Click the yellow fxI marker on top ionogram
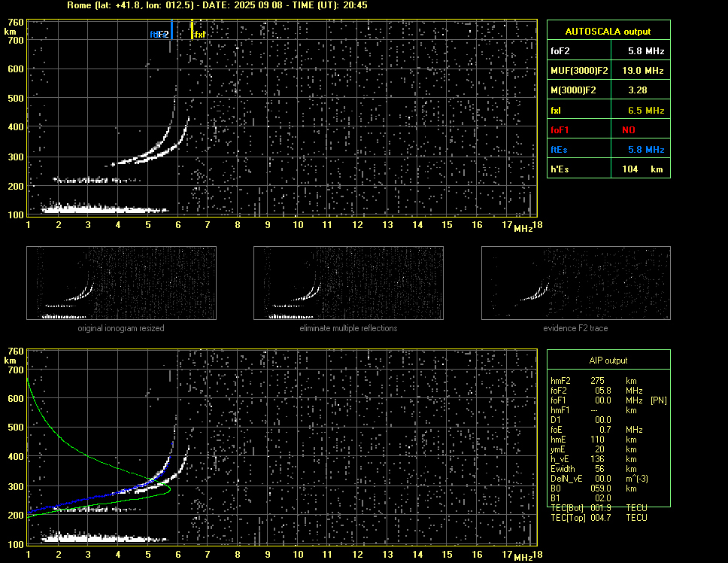 (192, 29)
